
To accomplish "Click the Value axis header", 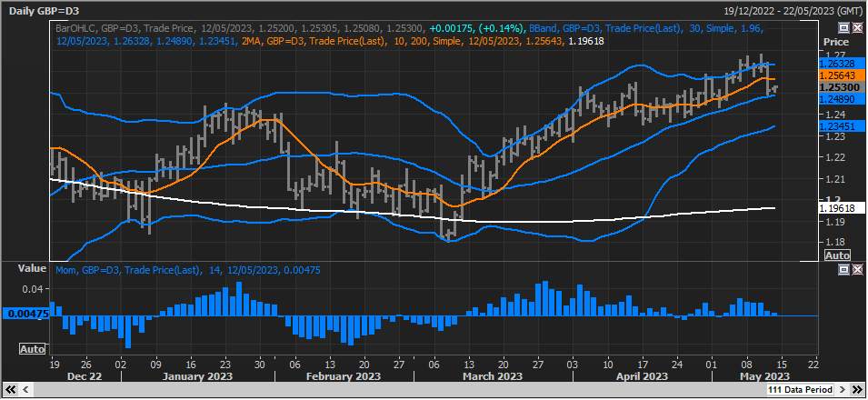I will (x=32, y=268).
